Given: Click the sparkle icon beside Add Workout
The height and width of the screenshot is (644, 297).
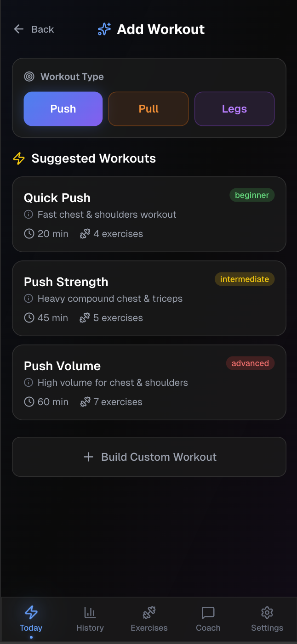Looking at the screenshot, I should [x=104, y=29].
